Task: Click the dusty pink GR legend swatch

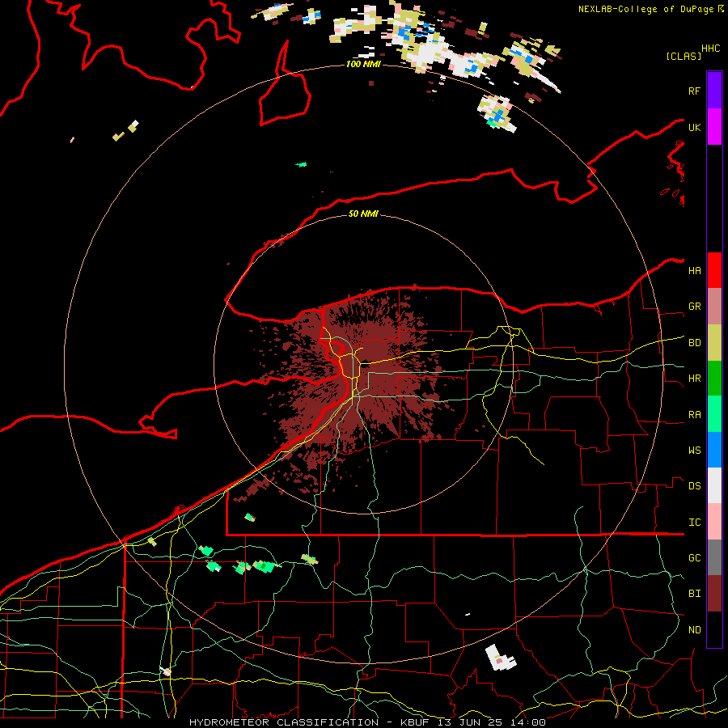Action: tap(714, 307)
